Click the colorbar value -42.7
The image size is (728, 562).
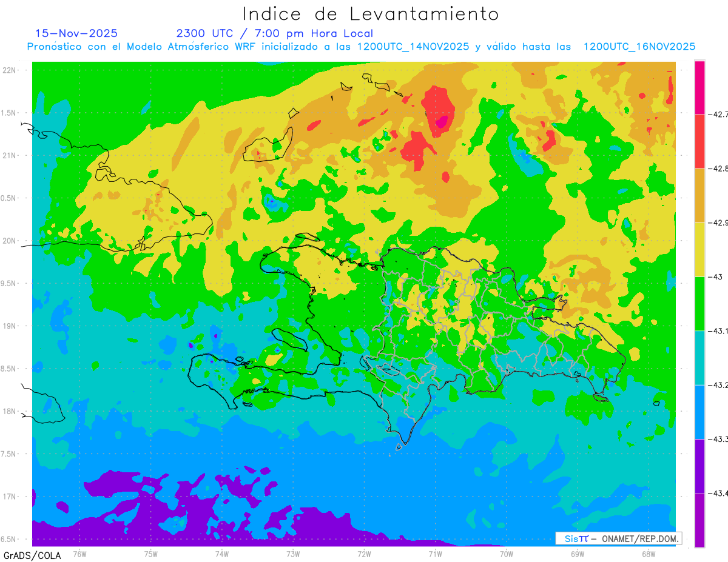pos(718,115)
